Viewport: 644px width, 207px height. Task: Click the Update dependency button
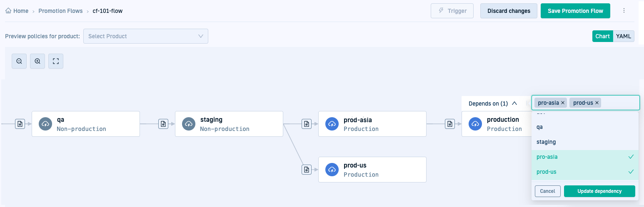[599, 191]
